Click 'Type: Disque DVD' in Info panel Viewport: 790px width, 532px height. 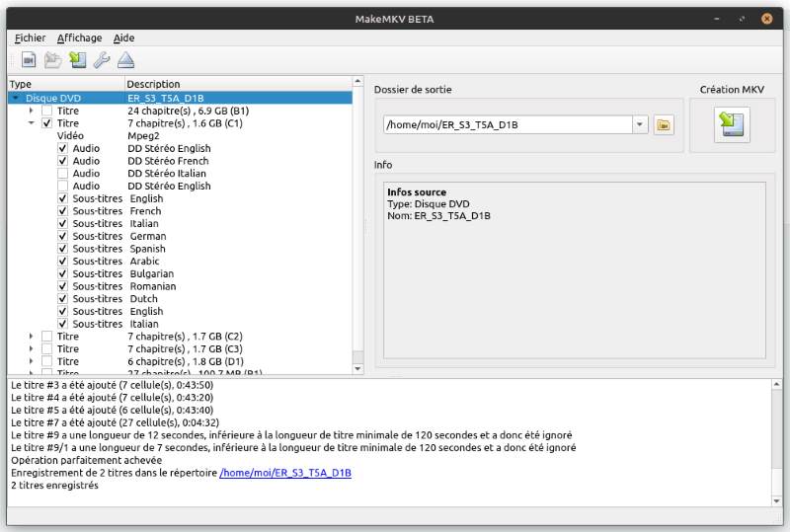click(429, 204)
